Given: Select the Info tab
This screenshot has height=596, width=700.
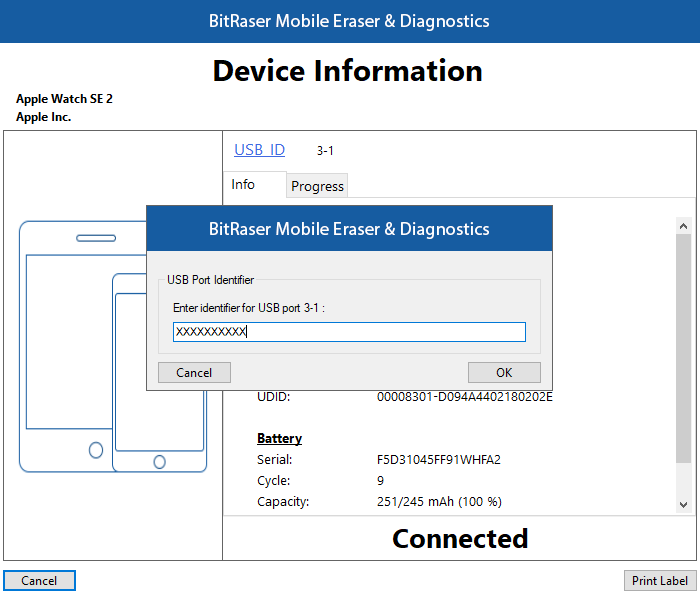Looking at the screenshot, I should 254,184.
